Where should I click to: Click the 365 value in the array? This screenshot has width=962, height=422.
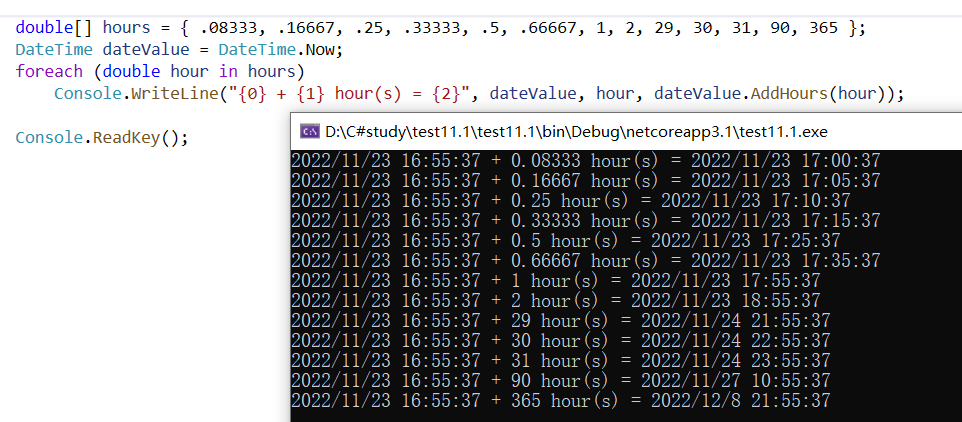[x=824, y=28]
